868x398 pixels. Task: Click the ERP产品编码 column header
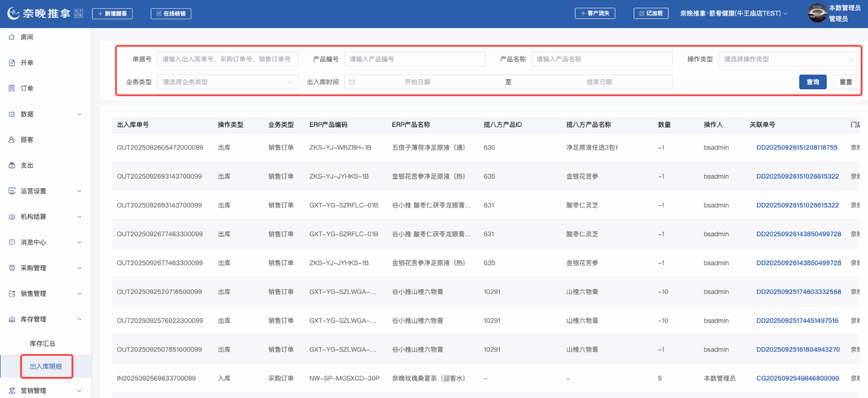coord(329,125)
